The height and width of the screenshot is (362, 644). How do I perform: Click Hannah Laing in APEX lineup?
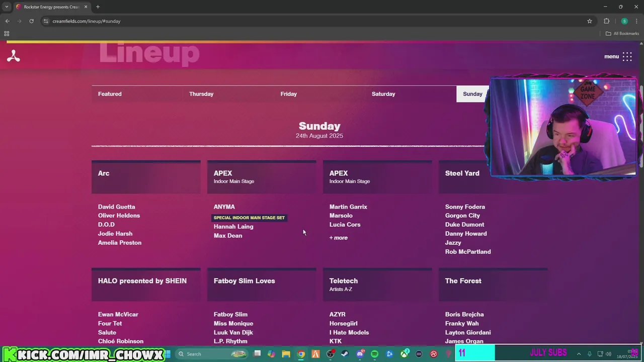233,227
